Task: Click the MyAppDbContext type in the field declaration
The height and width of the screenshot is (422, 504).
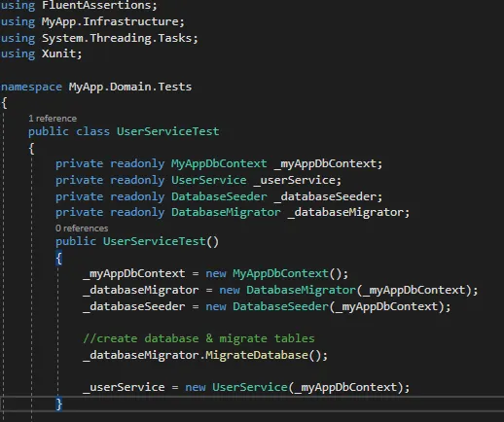Action: pos(219,163)
